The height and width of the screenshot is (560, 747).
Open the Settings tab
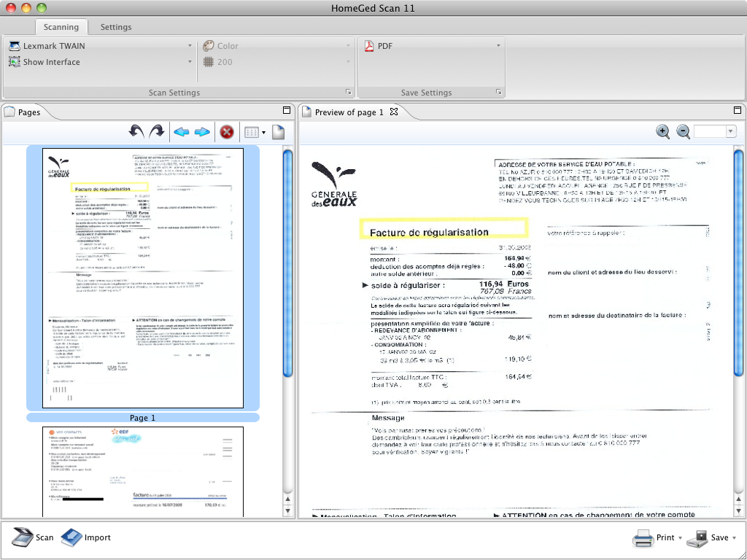[x=116, y=27]
